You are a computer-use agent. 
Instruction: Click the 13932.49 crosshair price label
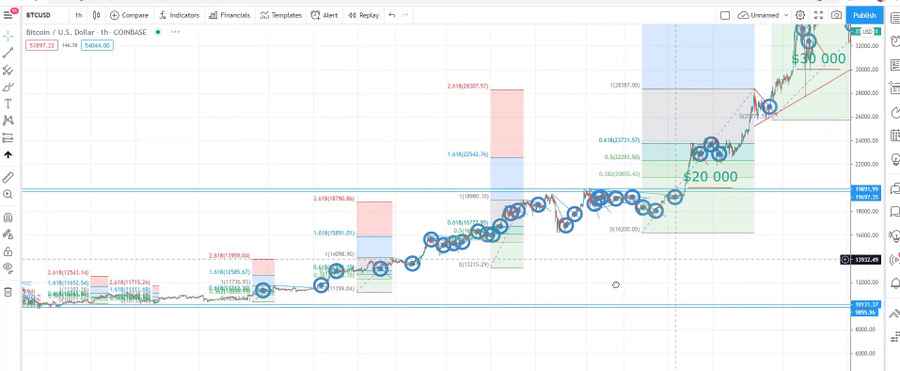(x=867, y=260)
